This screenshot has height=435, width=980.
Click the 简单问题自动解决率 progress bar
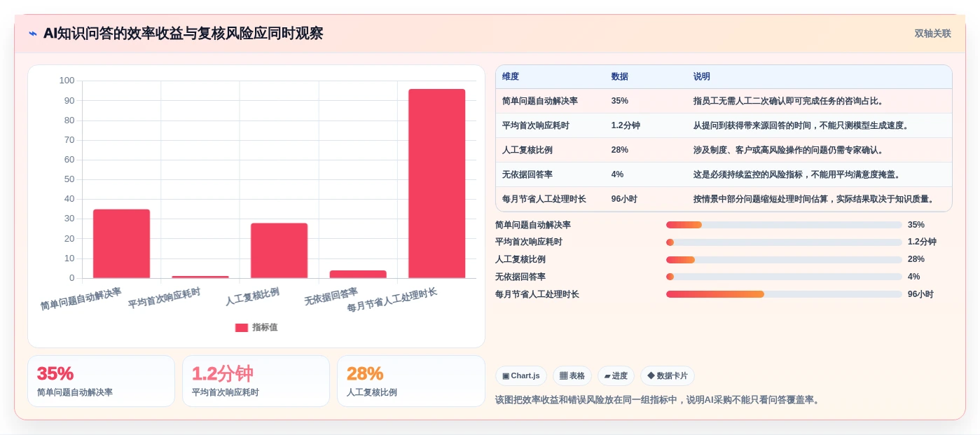pyautogui.click(x=784, y=225)
